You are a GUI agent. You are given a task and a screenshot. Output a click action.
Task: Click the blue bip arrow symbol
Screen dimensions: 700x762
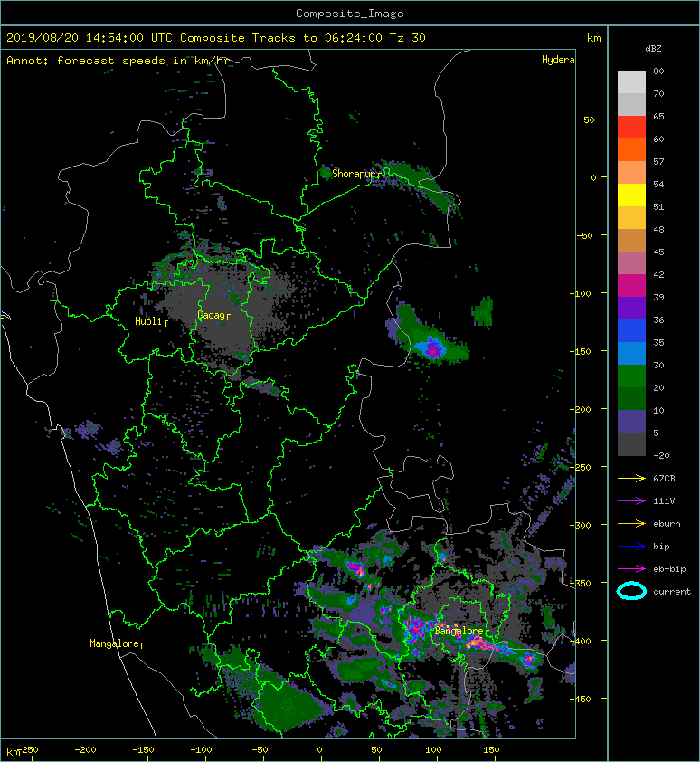tap(631, 547)
